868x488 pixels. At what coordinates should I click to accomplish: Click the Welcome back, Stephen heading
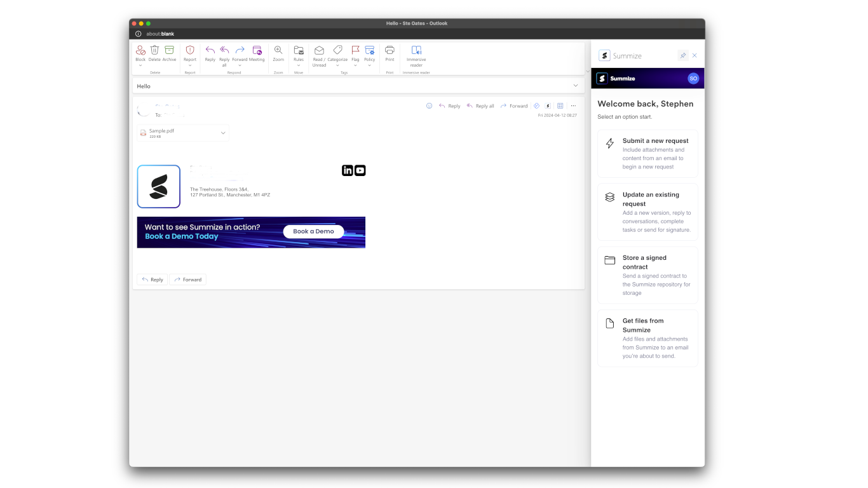point(646,104)
